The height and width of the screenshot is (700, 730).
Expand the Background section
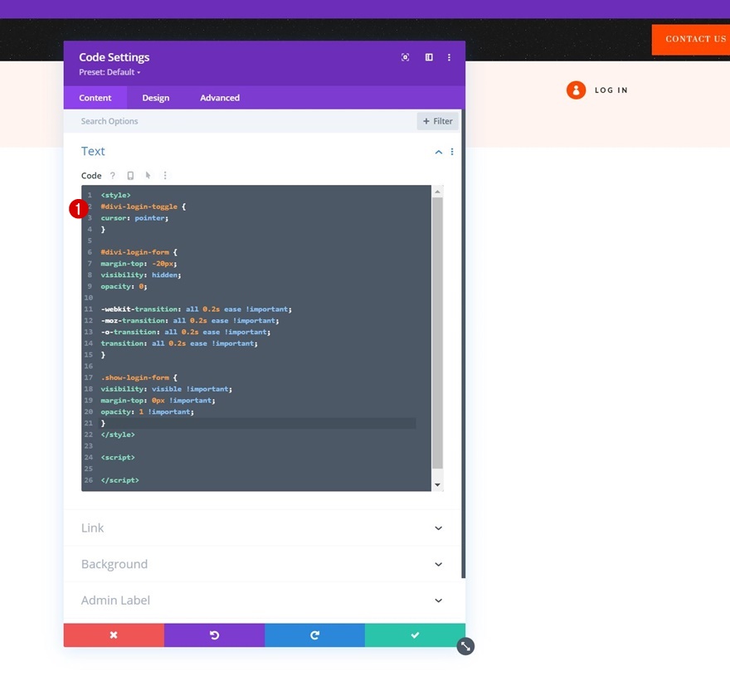(262, 564)
